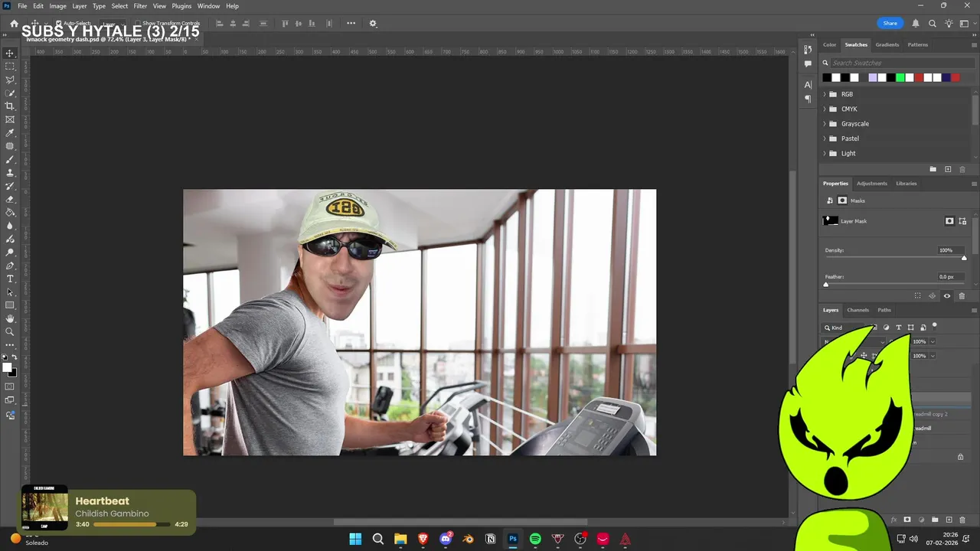Select the Rectangle shape tool
Image resolution: width=980 pixels, height=551 pixels.
pyautogui.click(x=10, y=305)
